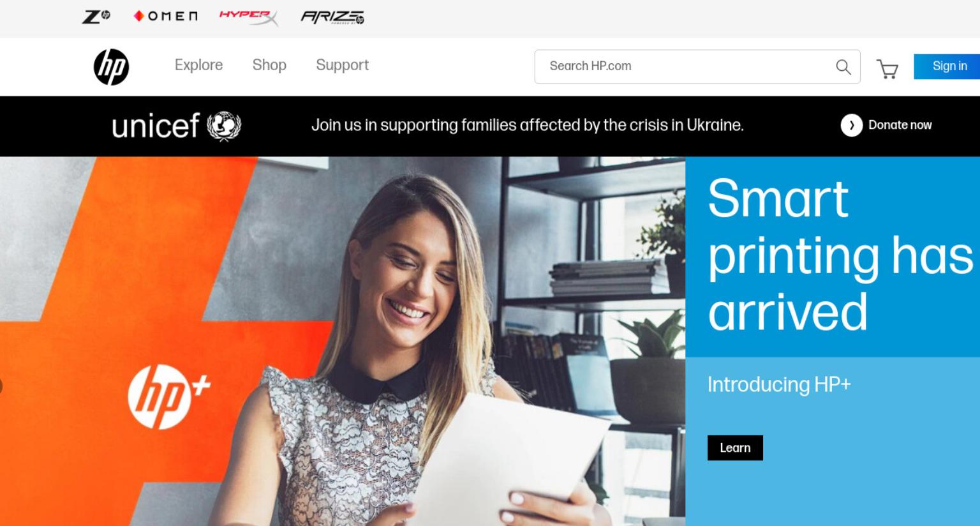Expand the Explore menu
Screen dimensions: 980x526
click(198, 65)
